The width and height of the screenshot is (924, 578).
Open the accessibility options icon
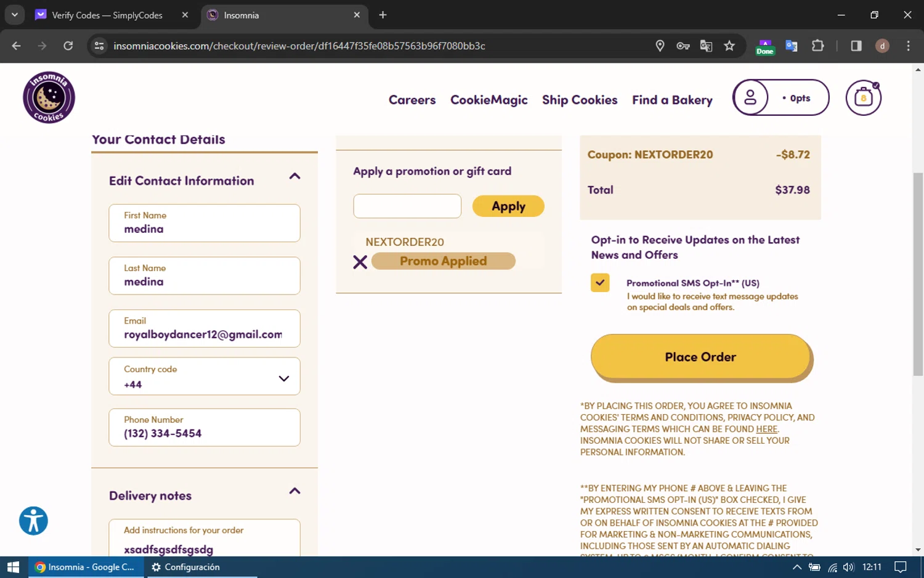[x=33, y=521]
